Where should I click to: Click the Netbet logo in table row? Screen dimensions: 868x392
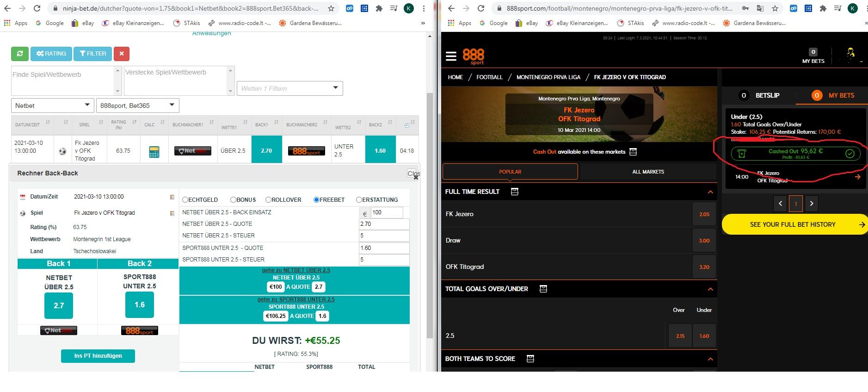point(192,151)
